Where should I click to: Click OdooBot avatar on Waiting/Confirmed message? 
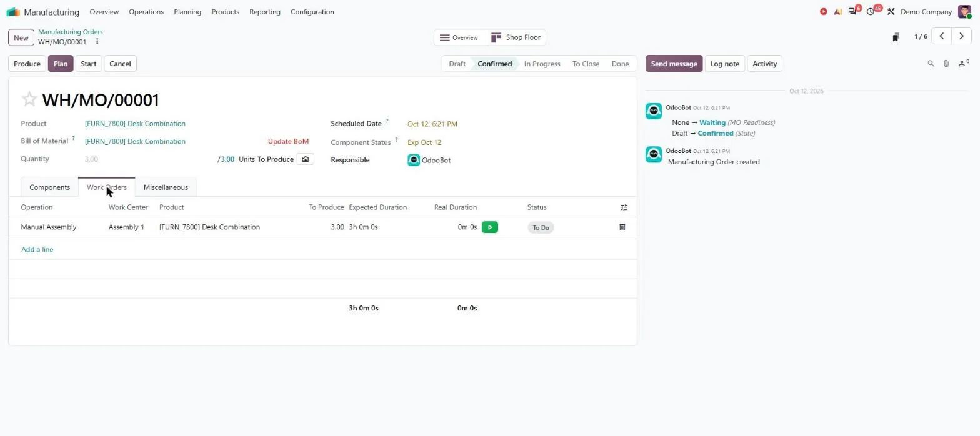pos(654,111)
